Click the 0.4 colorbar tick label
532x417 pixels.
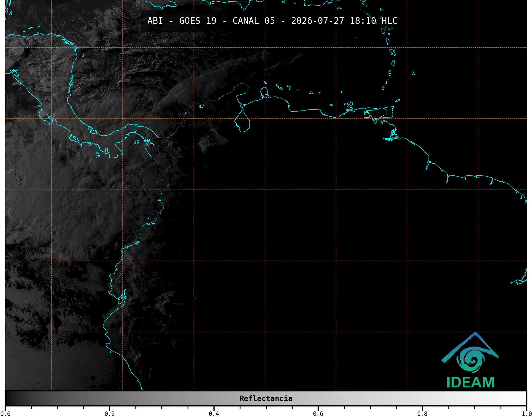click(x=214, y=414)
